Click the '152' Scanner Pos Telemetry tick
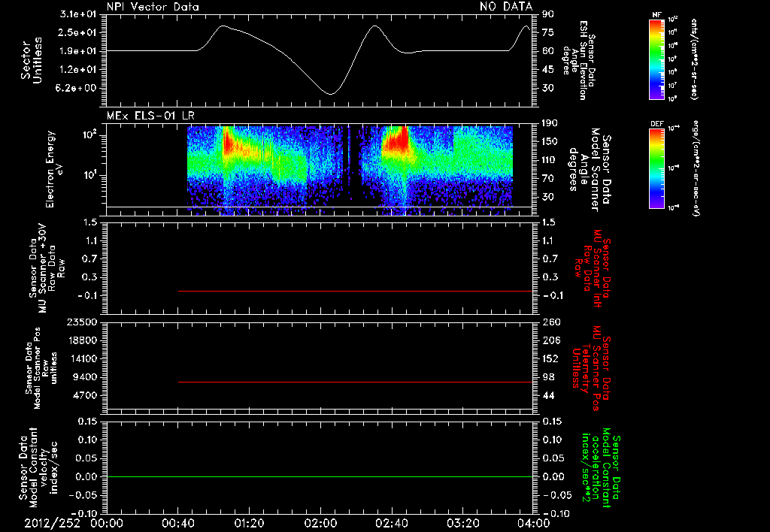Screen dimensions: 770x532 pyautogui.click(x=550, y=359)
